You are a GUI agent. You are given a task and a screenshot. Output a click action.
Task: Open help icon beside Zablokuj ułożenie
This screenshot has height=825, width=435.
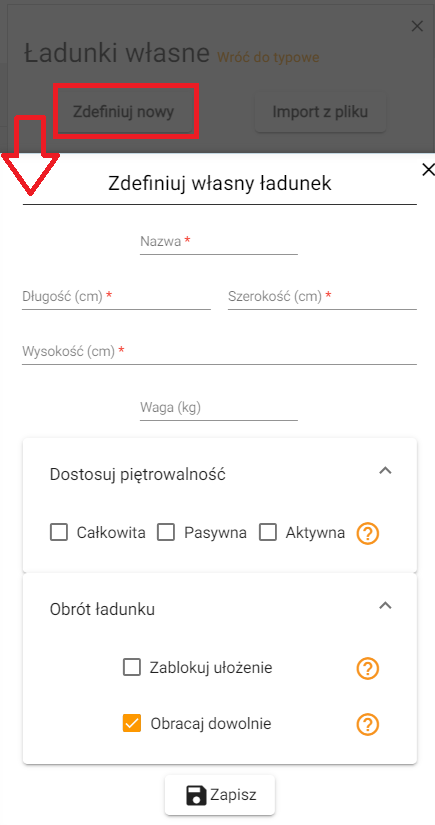point(368,669)
